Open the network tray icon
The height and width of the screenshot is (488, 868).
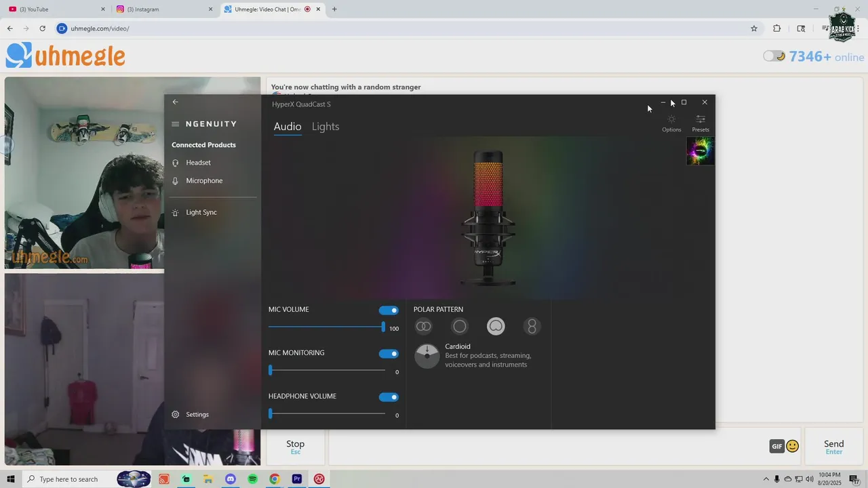coord(799,479)
